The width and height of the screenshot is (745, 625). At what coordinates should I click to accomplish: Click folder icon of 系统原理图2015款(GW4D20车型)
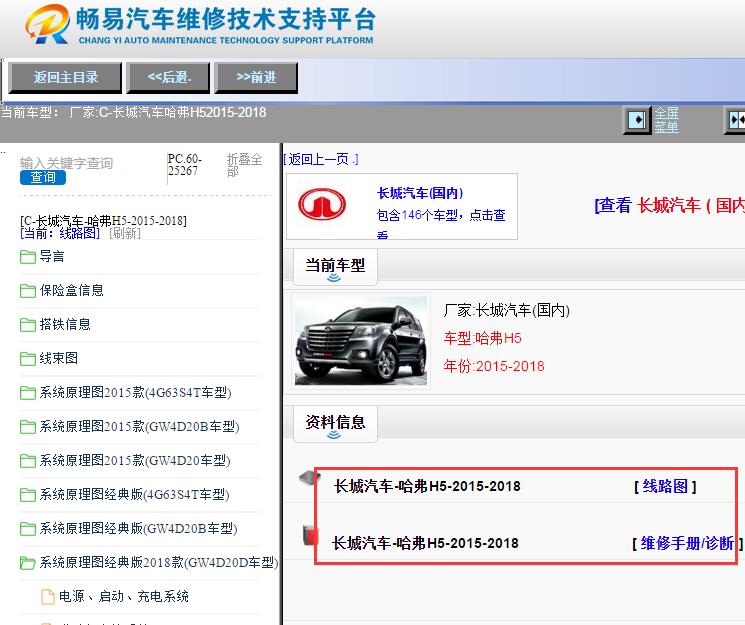click(28, 461)
